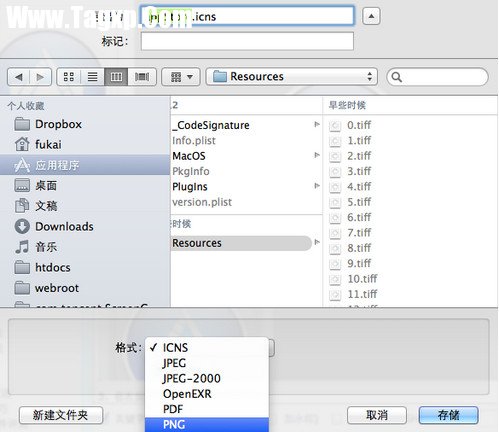The width and height of the screenshot is (499, 432).
Task: Select 文稿 in the sidebar
Action: point(85,206)
